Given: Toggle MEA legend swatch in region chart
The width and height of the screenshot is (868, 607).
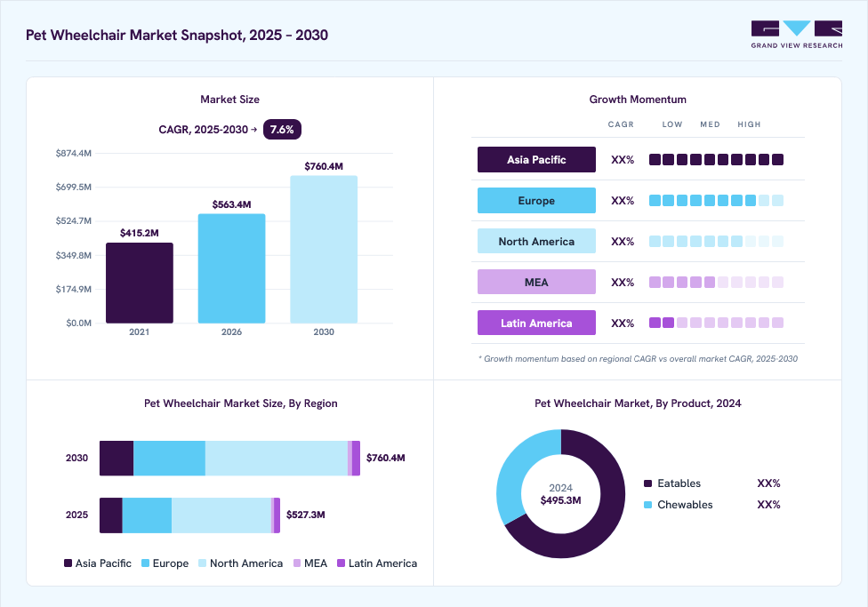Looking at the screenshot, I should 297,563.
